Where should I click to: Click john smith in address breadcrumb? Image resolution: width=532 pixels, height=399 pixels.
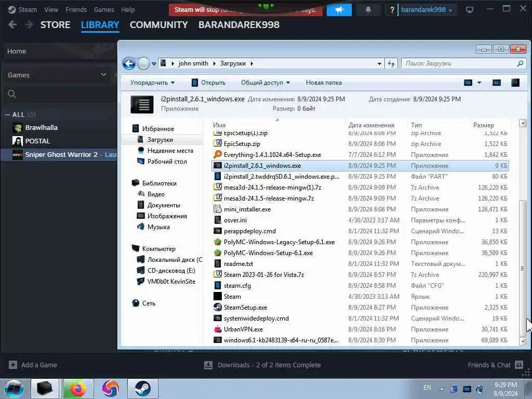[x=193, y=63]
